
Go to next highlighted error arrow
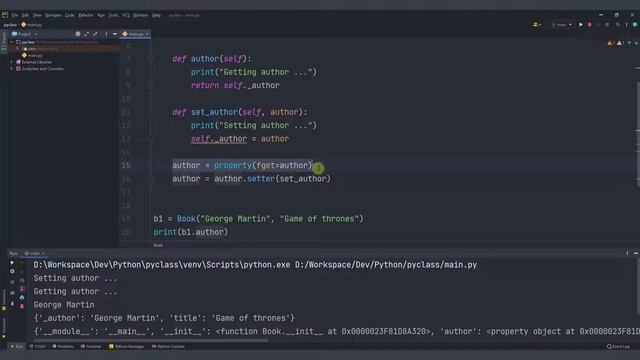click(636, 43)
